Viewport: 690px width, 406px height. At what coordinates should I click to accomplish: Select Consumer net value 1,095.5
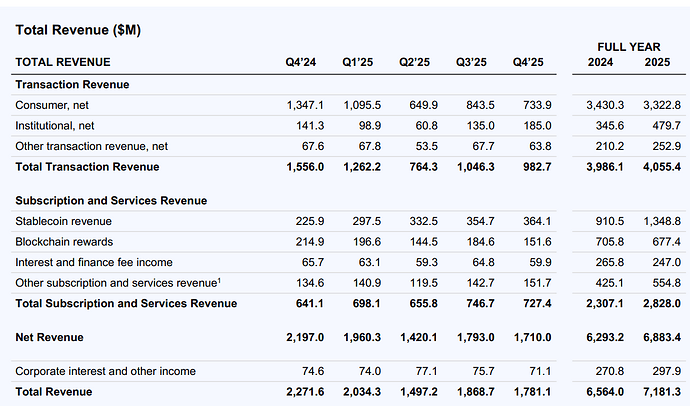[362, 105]
